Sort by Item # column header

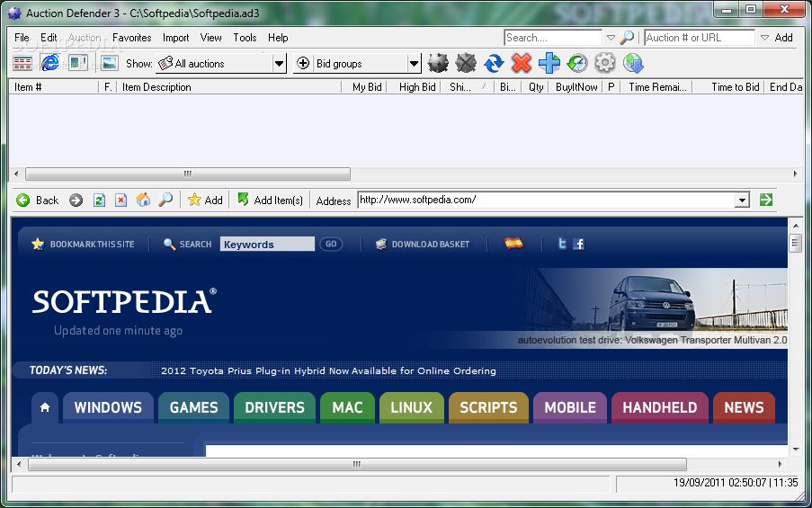click(x=53, y=87)
